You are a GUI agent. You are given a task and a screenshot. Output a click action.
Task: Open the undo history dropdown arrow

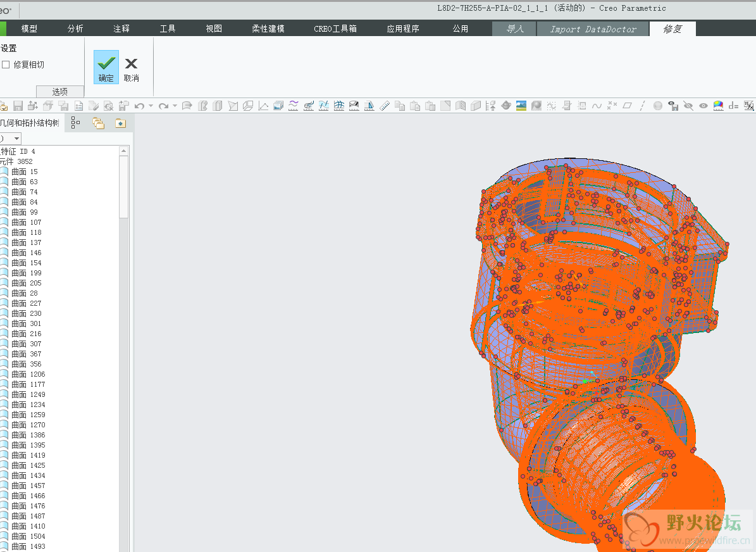point(151,106)
